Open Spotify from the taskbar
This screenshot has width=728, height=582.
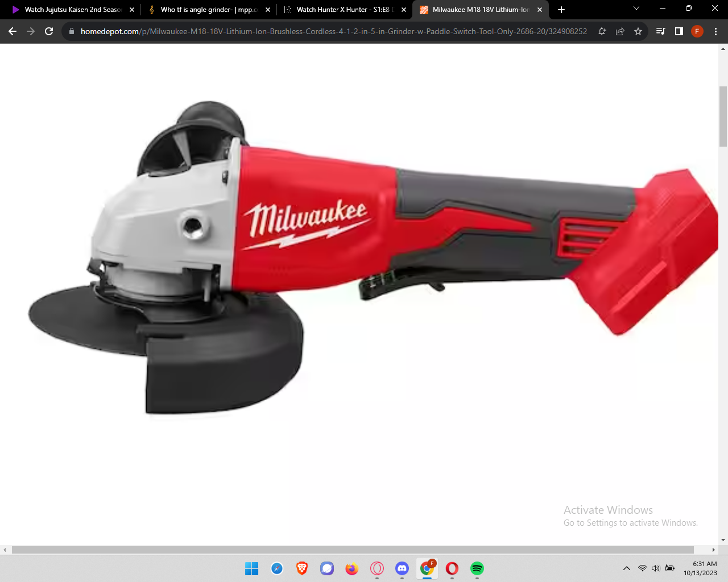(477, 568)
